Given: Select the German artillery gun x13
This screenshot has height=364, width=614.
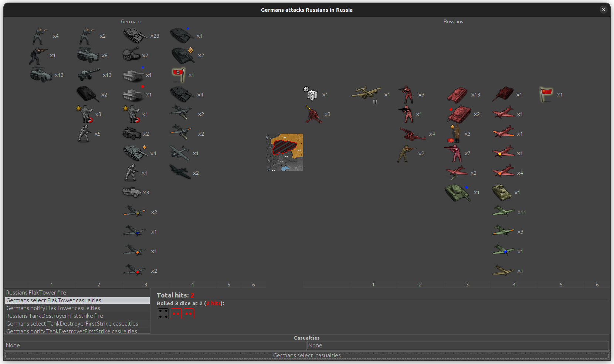Looking at the screenshot, I should (x=89, y=75).
